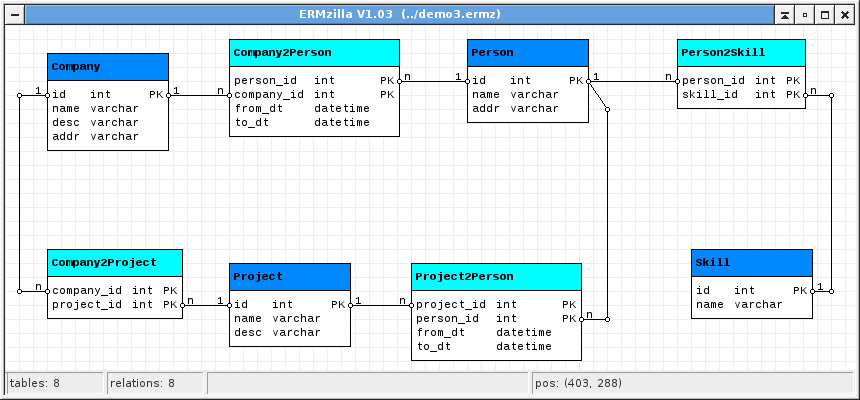Click 'person_id' column in Project2Person table
This screenshot has width=860, height=400.
tap(496, 319)
